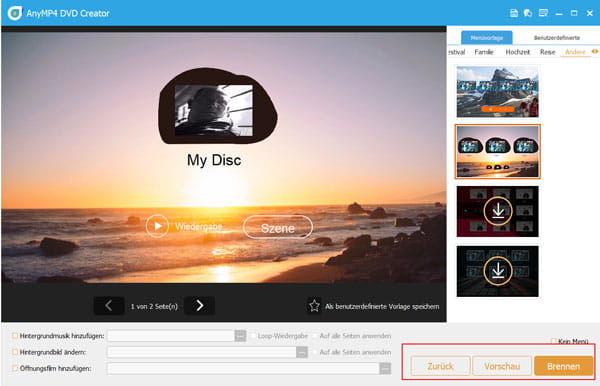The width and height of the screenshot is (600, 386).
Task: Download the dark film-strip menu template
Action: (x=497, y=271)
